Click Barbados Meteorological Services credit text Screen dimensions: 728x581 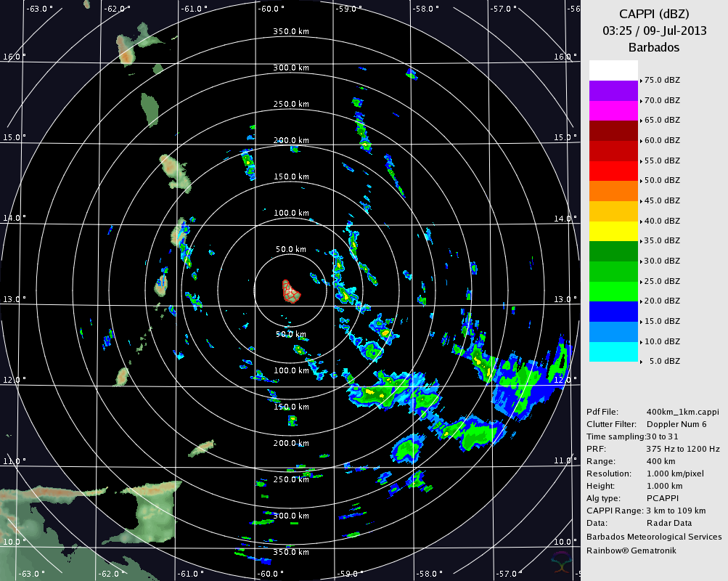coord(654,537)
